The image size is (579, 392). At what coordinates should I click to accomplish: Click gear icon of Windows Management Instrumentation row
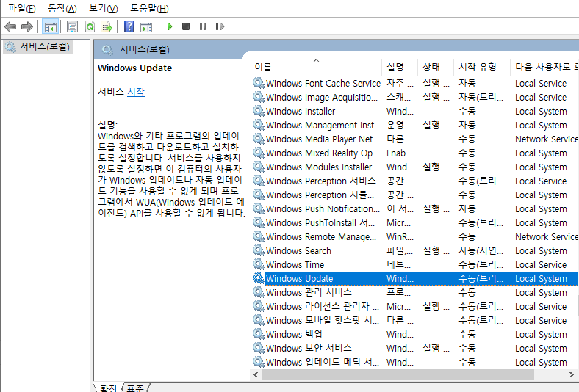click(259, 125)
